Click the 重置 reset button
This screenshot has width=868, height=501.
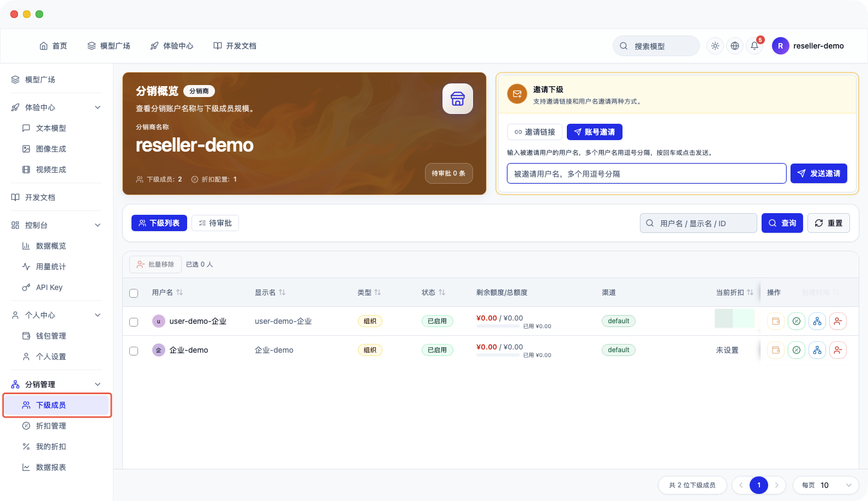tap(829, 223)
